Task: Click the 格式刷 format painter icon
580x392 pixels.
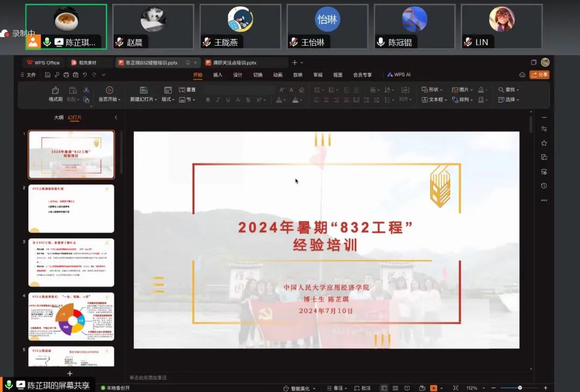Action: click(55, 90)
